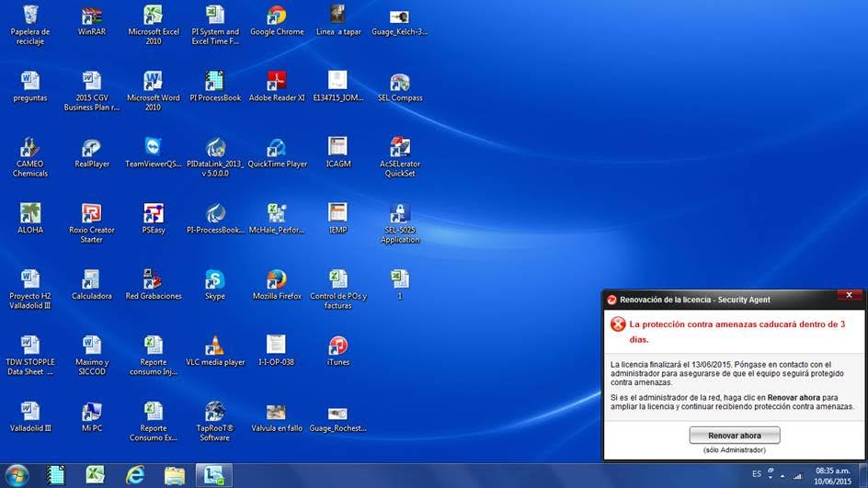Image resolution: width=868 pixels, height=488 pixels.
Task: Click the notepad icon on the taskbar
Action: pyautogui.click(x=55, y=475)
